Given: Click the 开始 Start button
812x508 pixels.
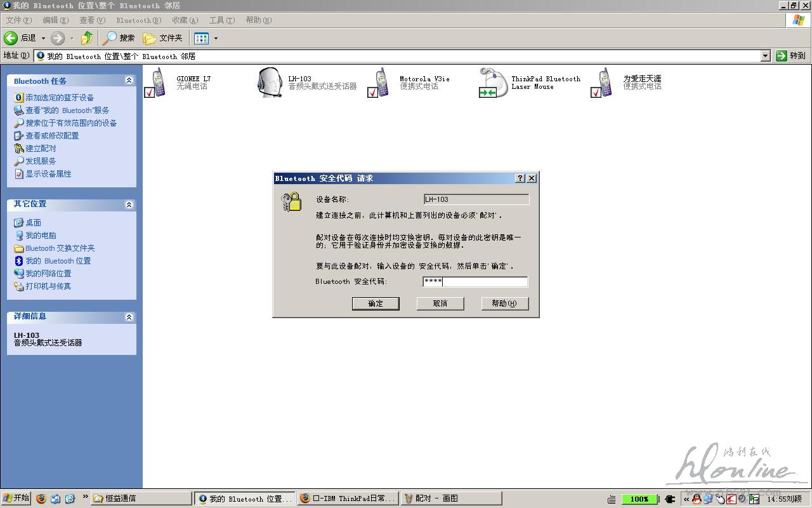Looking at the screenshot, I should click(x=16, y=498).
